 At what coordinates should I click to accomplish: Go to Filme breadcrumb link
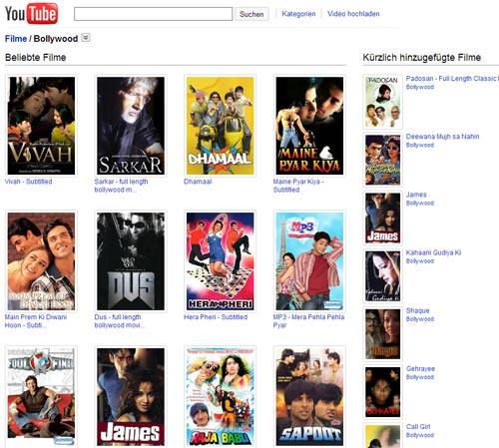[x=16, y=39]
